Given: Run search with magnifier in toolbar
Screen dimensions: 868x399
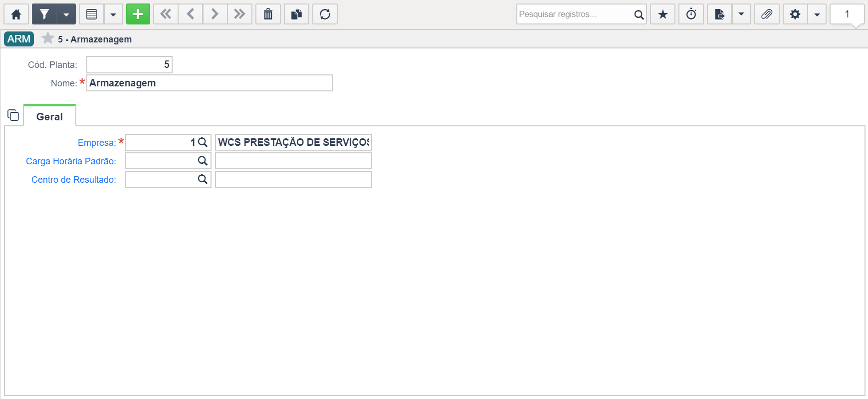Looking at the screenshot, I should pyautogui.click(x=639, y=14).
